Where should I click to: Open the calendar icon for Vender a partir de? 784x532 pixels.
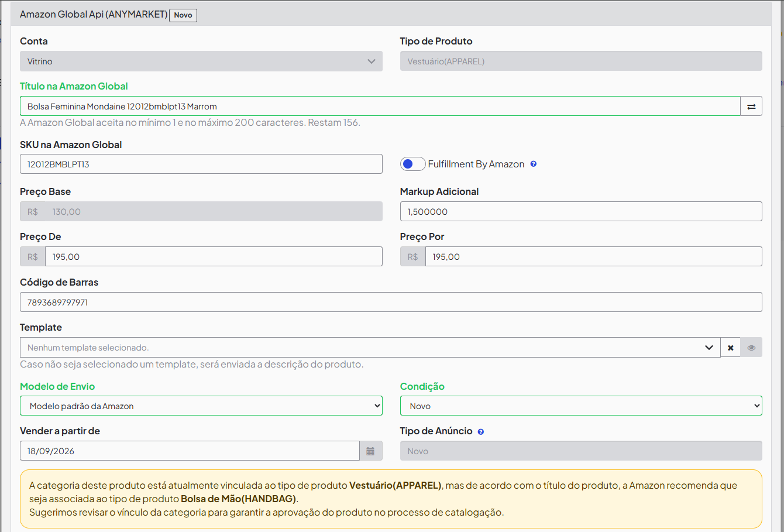pos(370,451)
